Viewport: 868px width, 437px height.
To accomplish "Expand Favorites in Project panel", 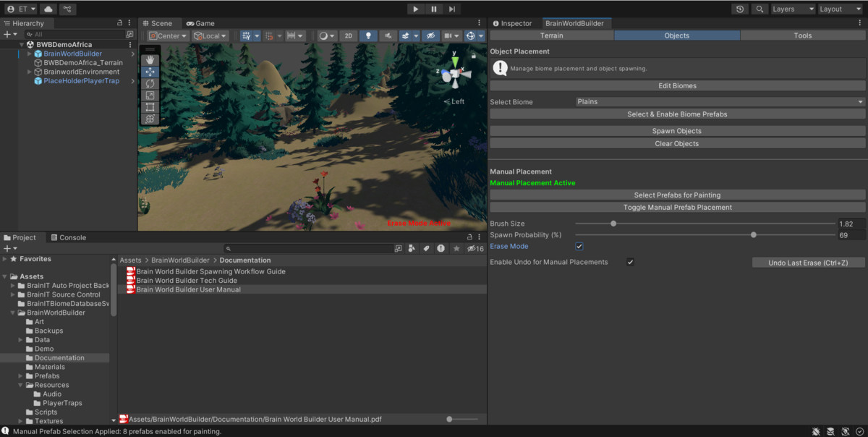I will pos(5,258).
